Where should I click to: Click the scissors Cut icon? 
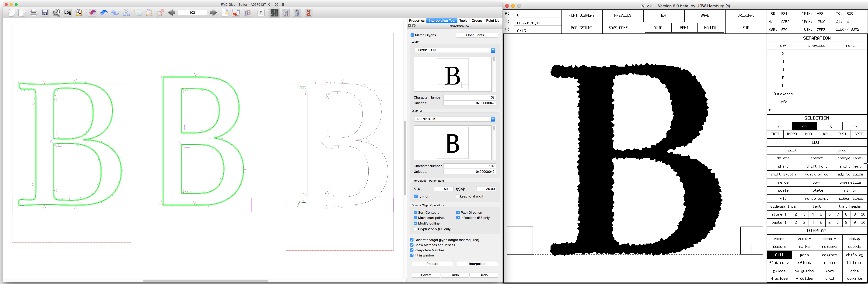pyautogui.click(x=126, y=13)
